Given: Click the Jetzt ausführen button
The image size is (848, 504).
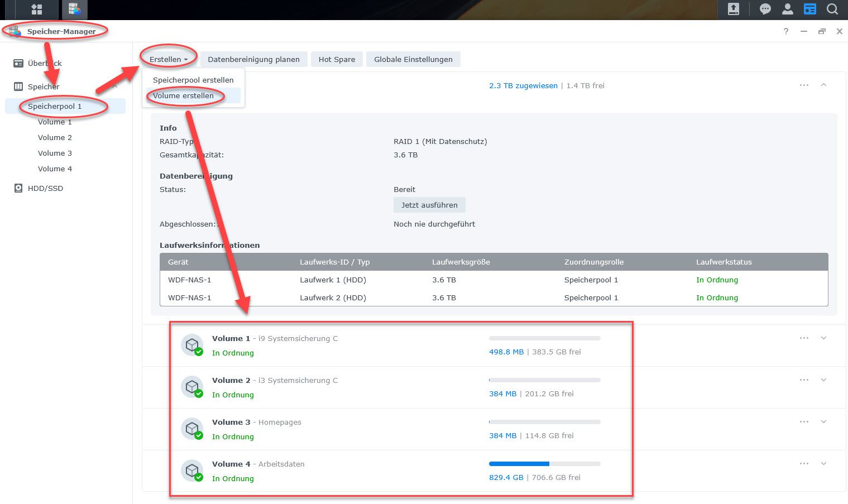Looking at the screenshot, I should click(429, 205).
